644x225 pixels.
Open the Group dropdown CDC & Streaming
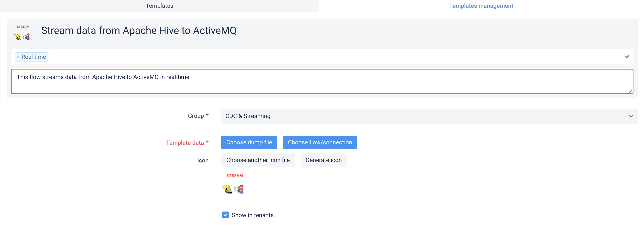[x=429, y=116]
